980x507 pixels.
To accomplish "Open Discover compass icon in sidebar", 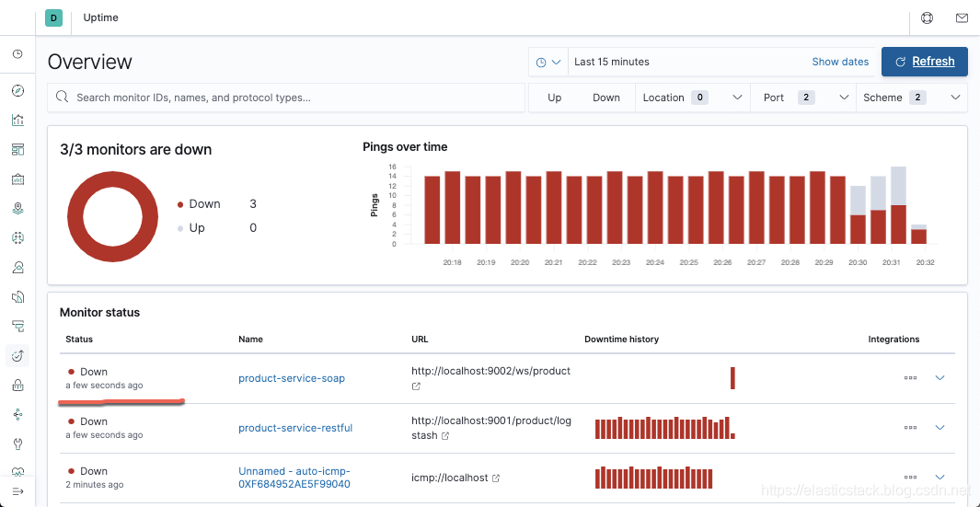I will 17,91.
